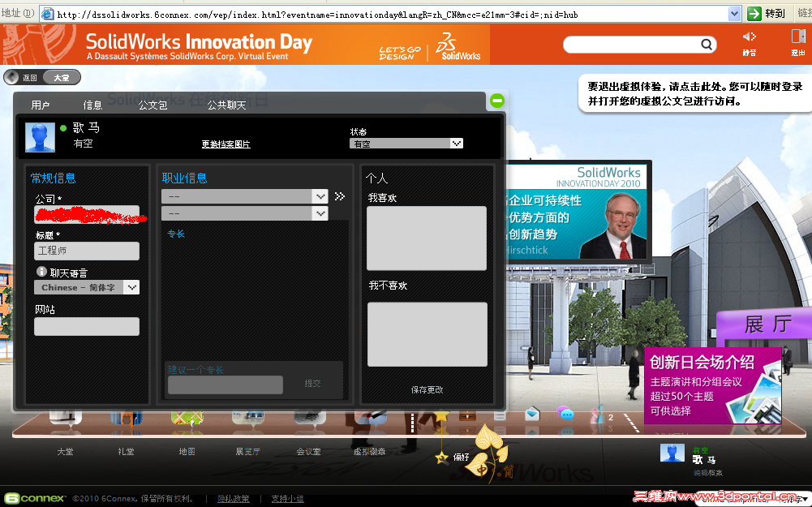
Task: Click the 偏好 preferences star icon
Action: click(441, 458)
